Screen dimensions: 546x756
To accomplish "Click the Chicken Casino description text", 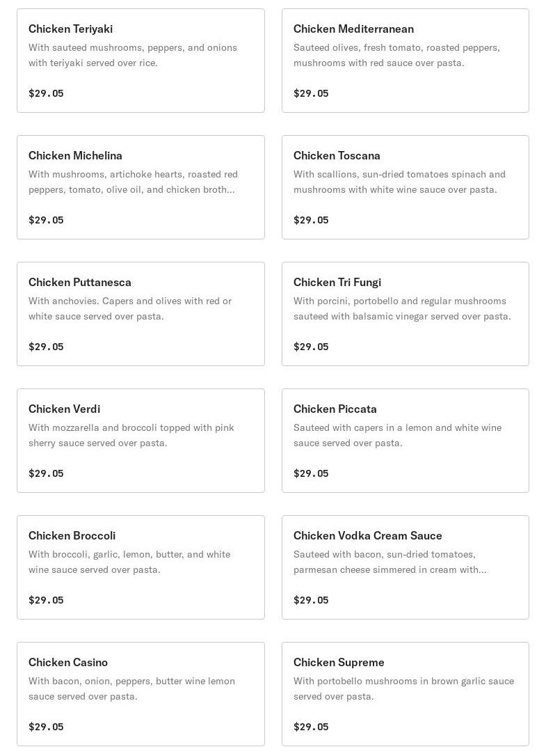I will point(131,688).
